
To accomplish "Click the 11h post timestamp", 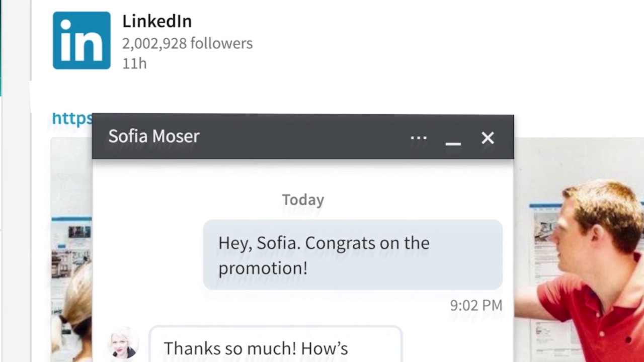I will point(134,64).
